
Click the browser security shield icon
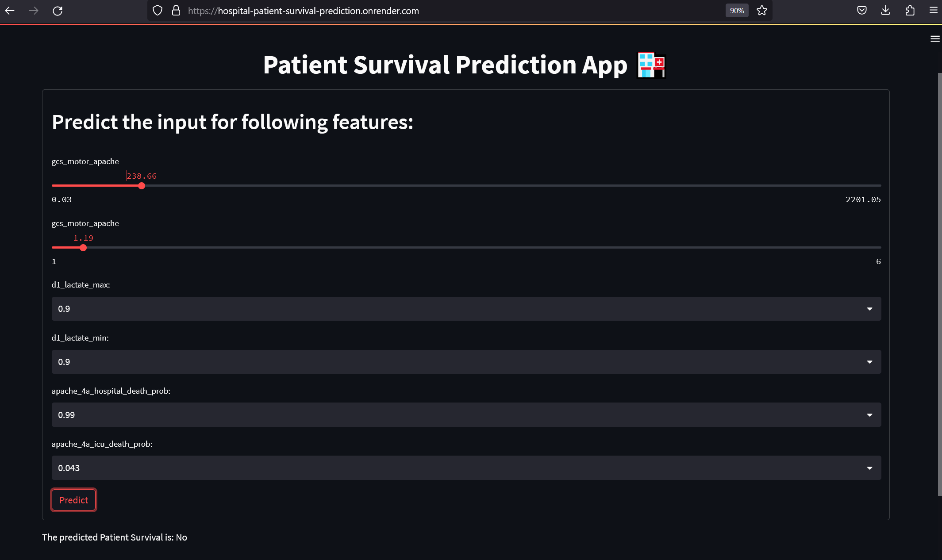tap(158, 11)
